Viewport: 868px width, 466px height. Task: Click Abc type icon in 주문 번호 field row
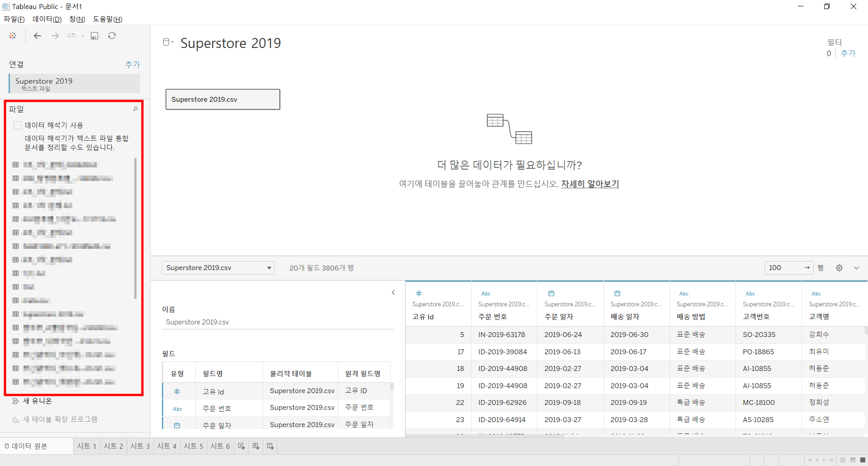pos(178,409)
